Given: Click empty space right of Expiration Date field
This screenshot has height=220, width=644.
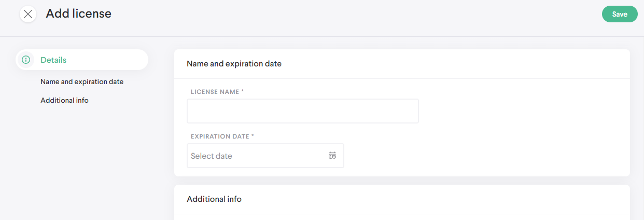Looking at the screenshot, I should coord(482,156).
